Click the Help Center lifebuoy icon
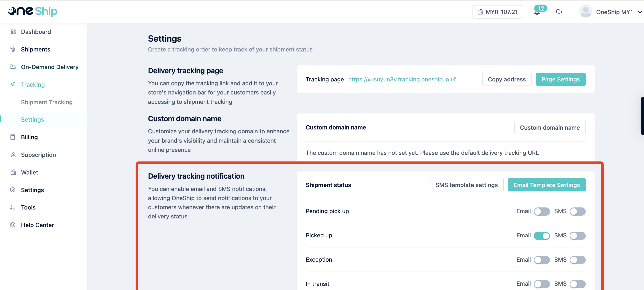The image size is (644, 290). (x=13, y=225)
